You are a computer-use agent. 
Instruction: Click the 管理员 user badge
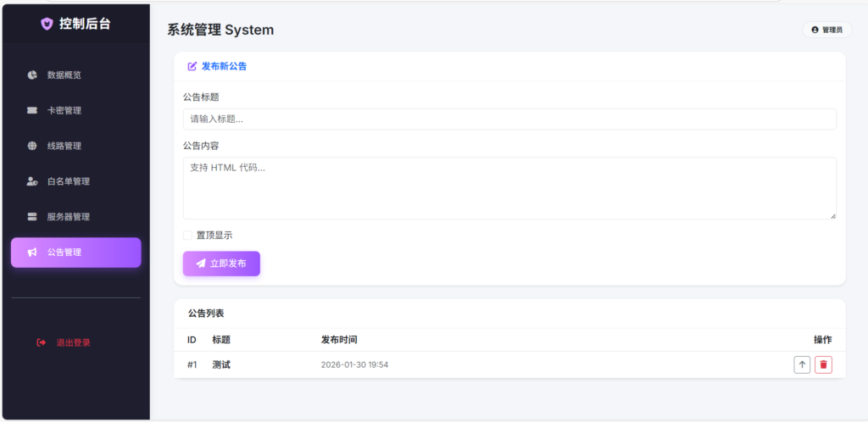[826, 30]
